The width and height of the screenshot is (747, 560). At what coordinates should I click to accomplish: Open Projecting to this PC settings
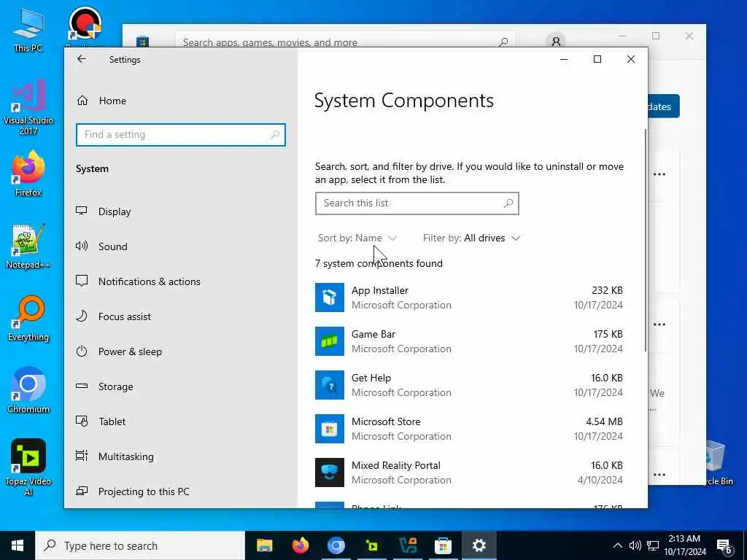(x=144, y=491)
